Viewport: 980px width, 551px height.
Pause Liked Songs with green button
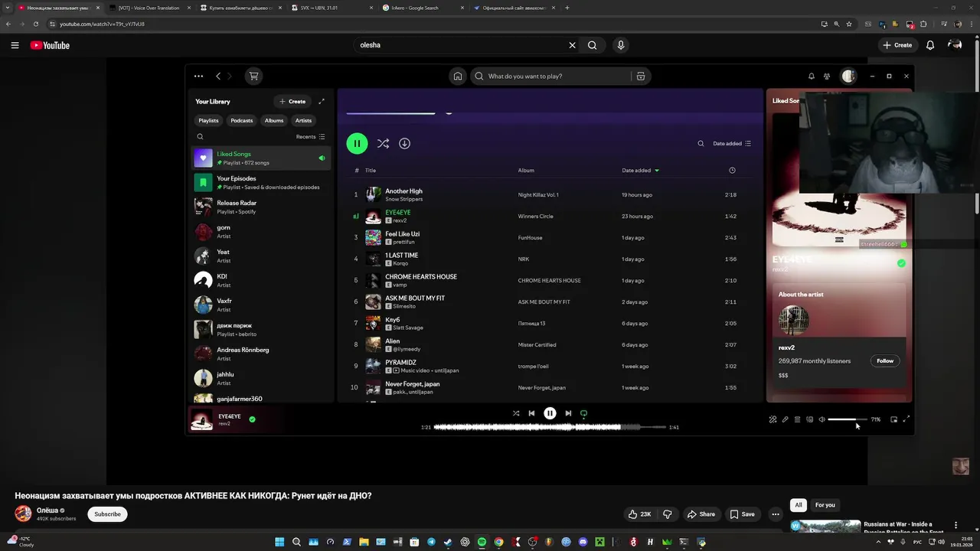click(357, 143)
